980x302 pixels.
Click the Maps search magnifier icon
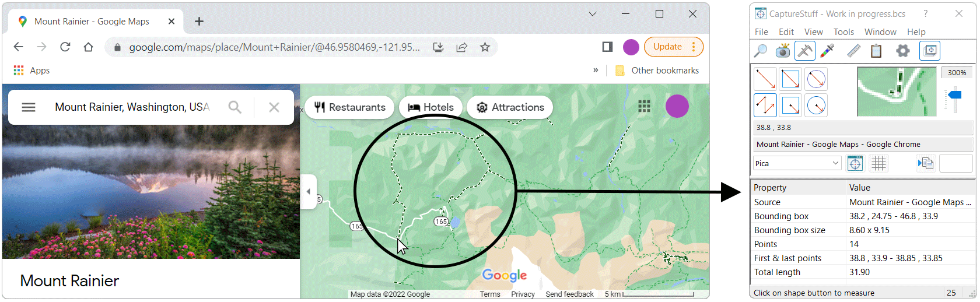[235, 107]
